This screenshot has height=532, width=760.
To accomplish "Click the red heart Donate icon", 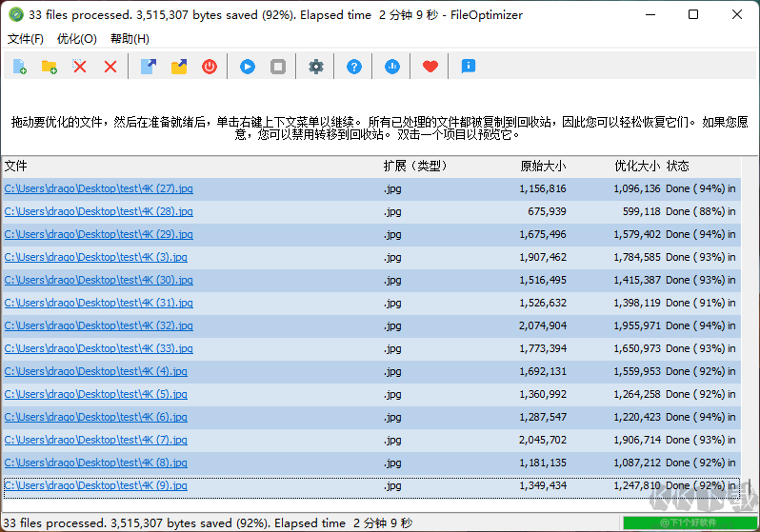I will (430, 67).
